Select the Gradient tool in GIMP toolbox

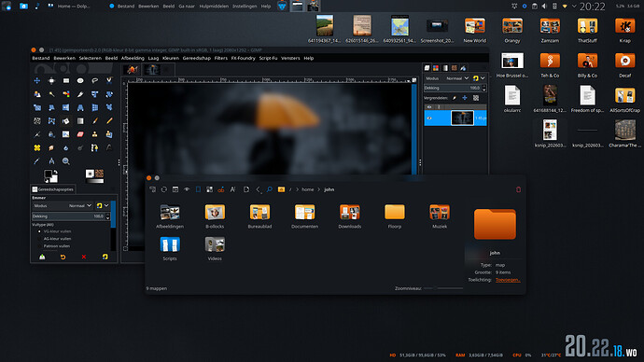point(80,121)
